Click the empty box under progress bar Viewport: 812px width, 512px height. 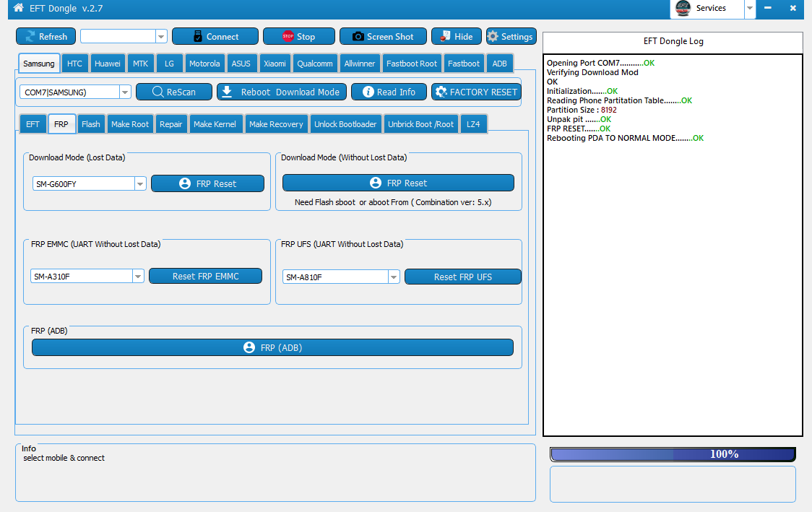click(x=673, y=484)
